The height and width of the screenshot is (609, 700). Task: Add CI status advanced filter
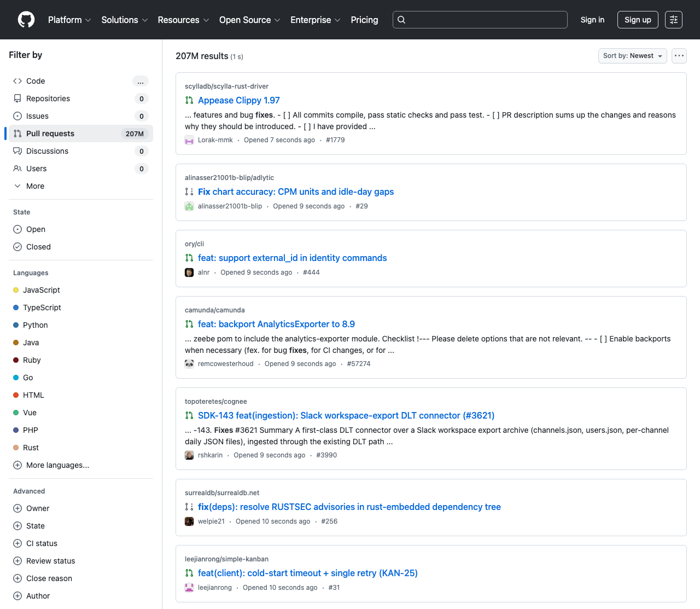(81, 543)
